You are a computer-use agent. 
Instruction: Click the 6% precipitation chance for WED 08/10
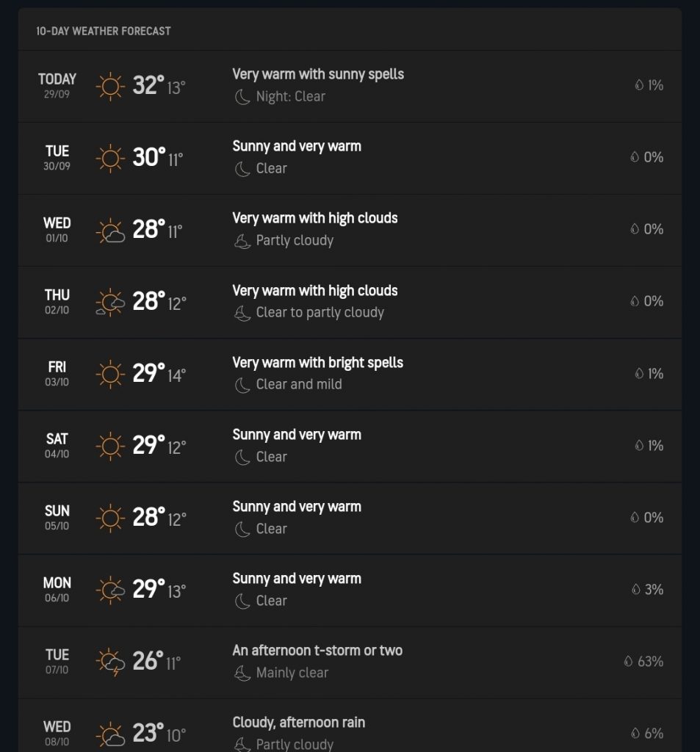[x=653, y=734]
